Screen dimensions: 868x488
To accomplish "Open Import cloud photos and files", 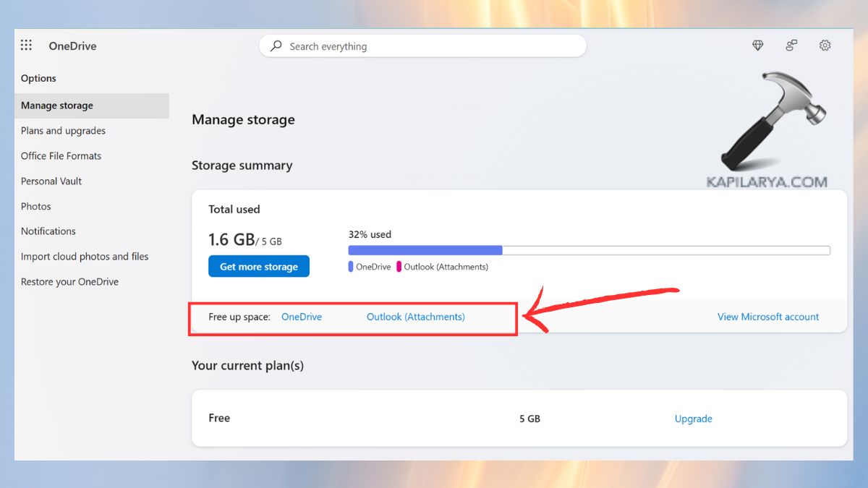I will click(84, 256).
